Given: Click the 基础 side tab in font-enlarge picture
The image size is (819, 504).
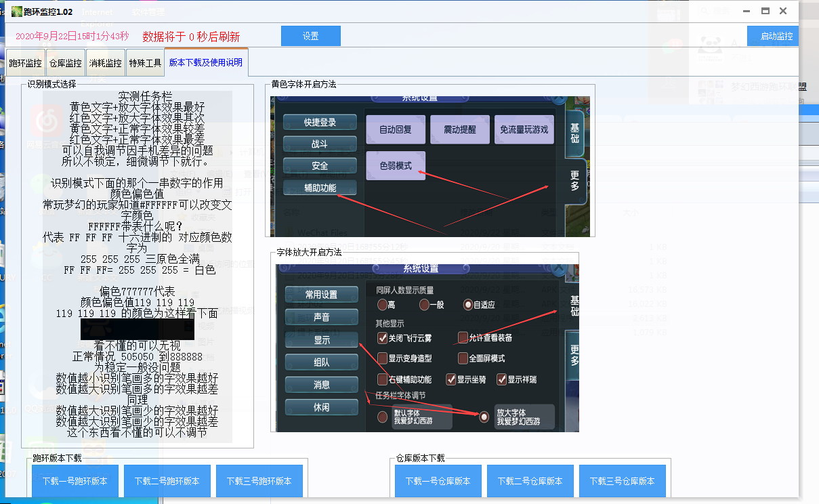Looking at the screenshot, I should [x=575, y=307].
